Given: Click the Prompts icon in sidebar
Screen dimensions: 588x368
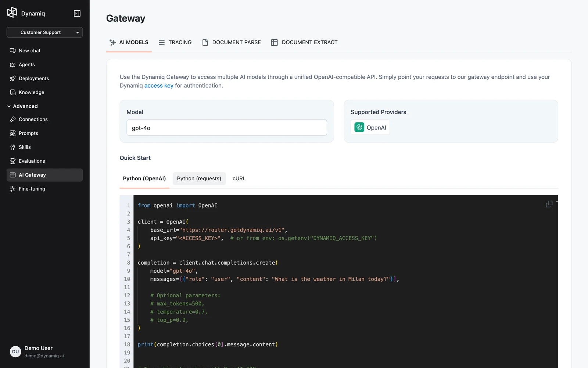Looking at the screenshot, I should click(x=12, y=133).
